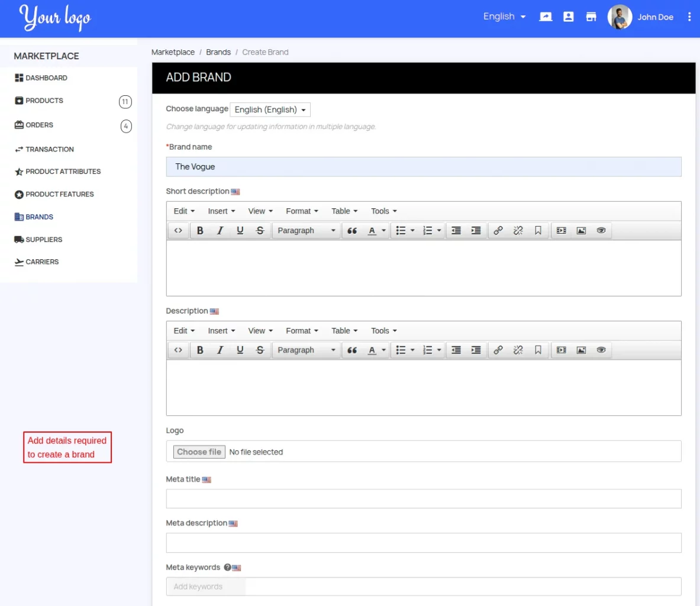Click insert image icon in Description editor
700x606 pixels.
(x=581, y=350)
